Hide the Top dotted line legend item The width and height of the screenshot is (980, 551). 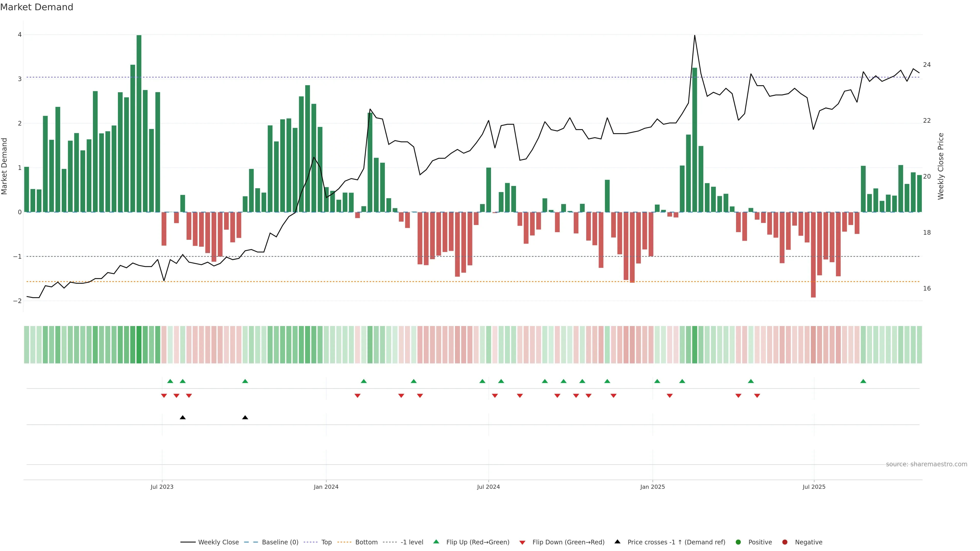click(326, 542)
